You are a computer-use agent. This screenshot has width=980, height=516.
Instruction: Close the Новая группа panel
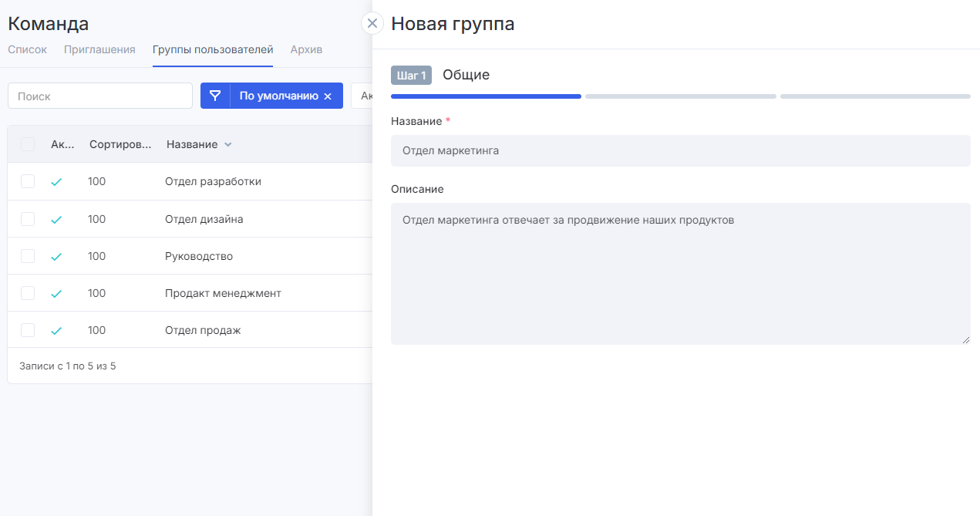click(x=372, y=23)
